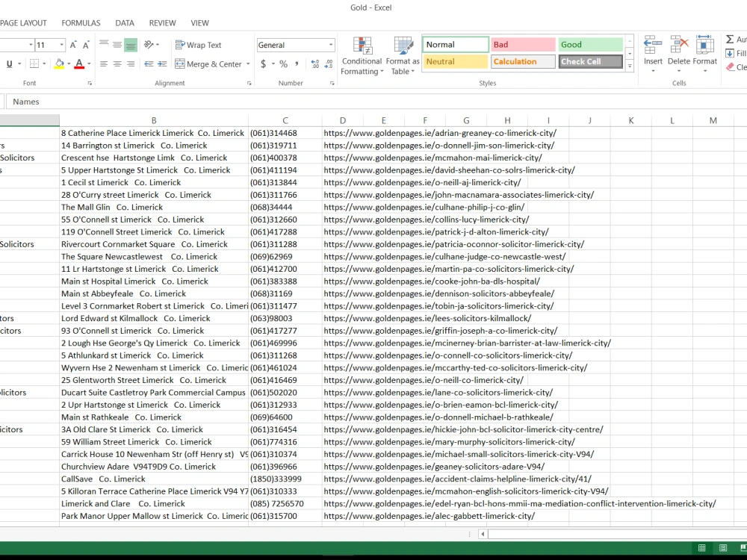Click Merge & Center
747x560 pixels.
click(208, 63)
